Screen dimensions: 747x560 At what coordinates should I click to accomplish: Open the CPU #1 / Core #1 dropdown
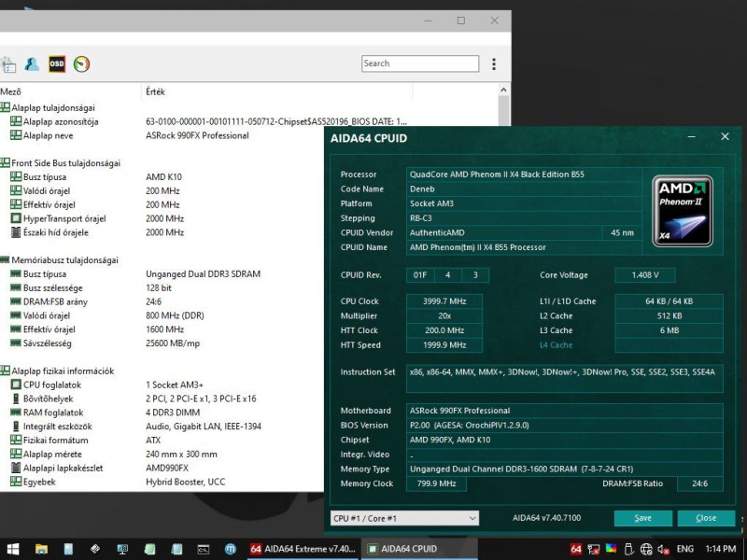[403, 518]
